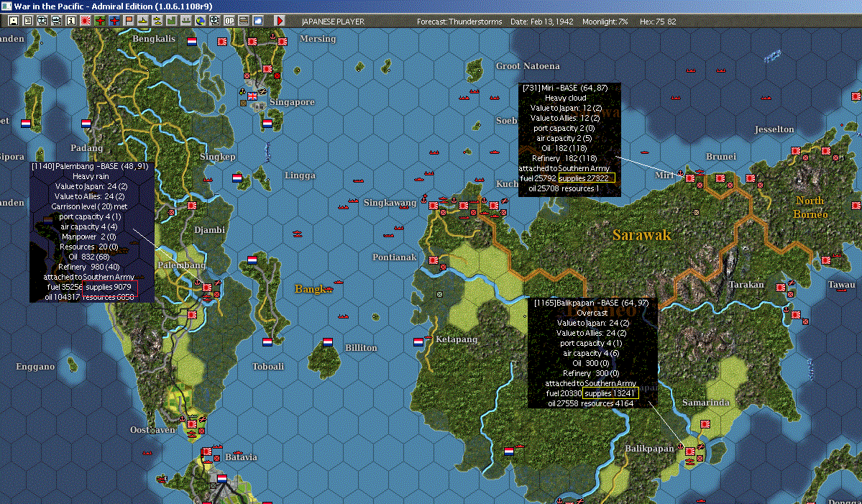Screen dimensions: 862x504
Task: Click 'resources 6050' in Palembang popup
Action: [109, 297]
